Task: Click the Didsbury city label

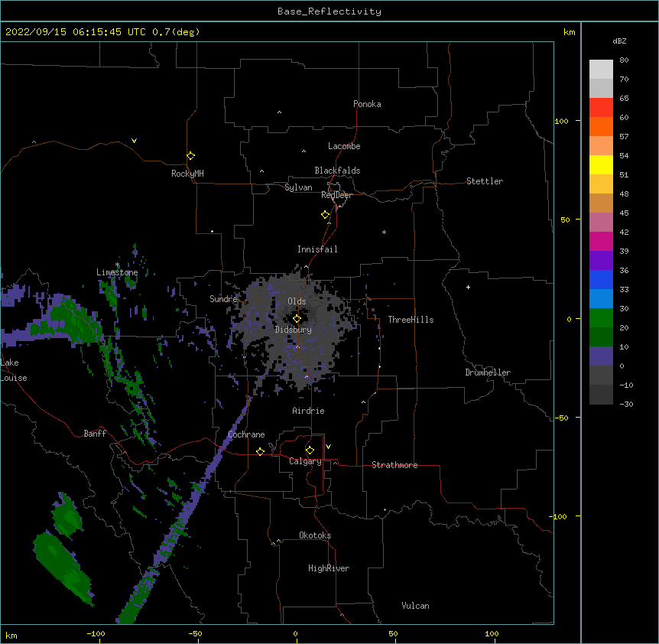Action: pos(294,330)
